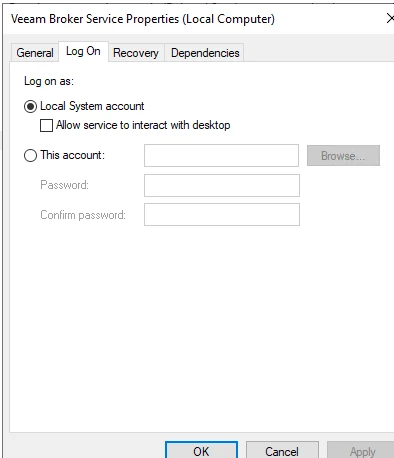Switch to the General tab
Screen dimensions: 394x458
click(x=35, y=53)
